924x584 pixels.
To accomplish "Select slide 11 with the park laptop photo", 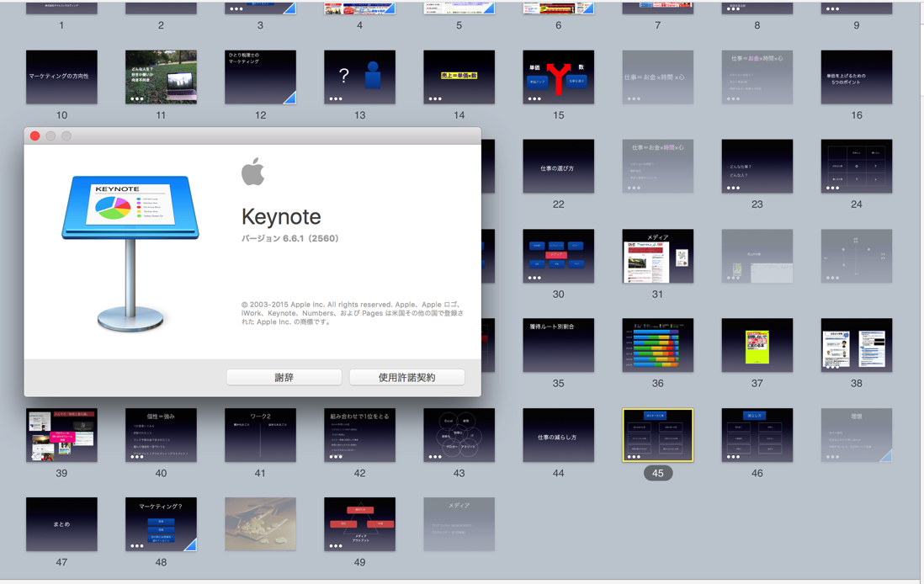I will 161,77.
